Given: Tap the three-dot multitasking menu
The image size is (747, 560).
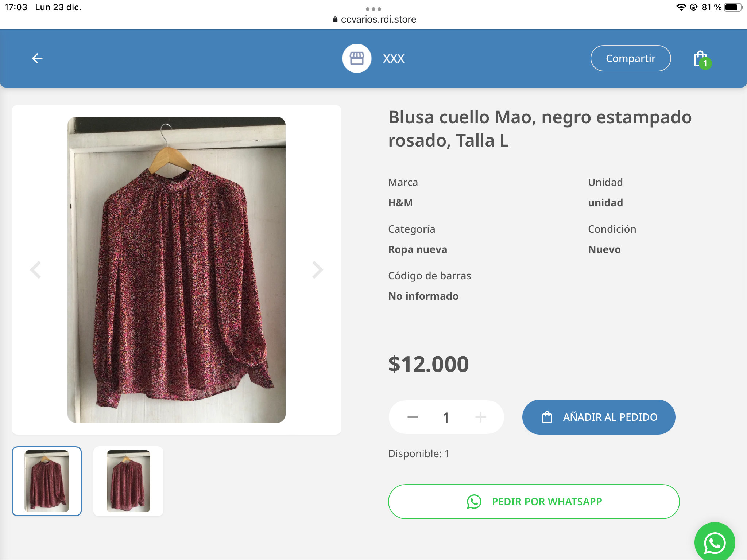Looking at the screenshot, I should 373,9.
